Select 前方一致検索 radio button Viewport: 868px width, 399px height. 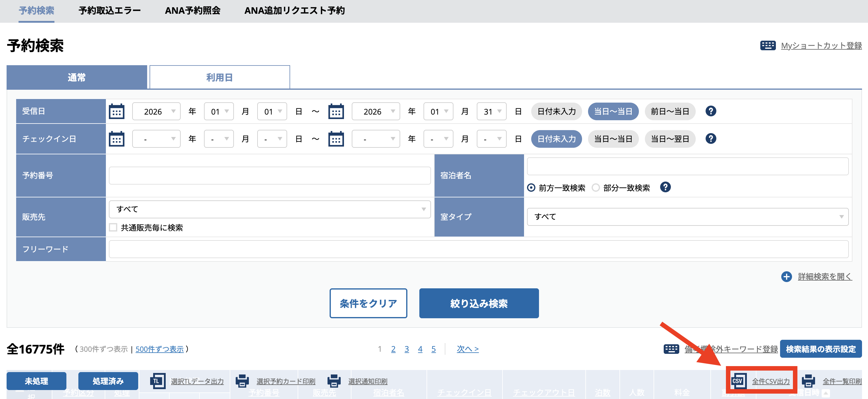tap(531, 188)
